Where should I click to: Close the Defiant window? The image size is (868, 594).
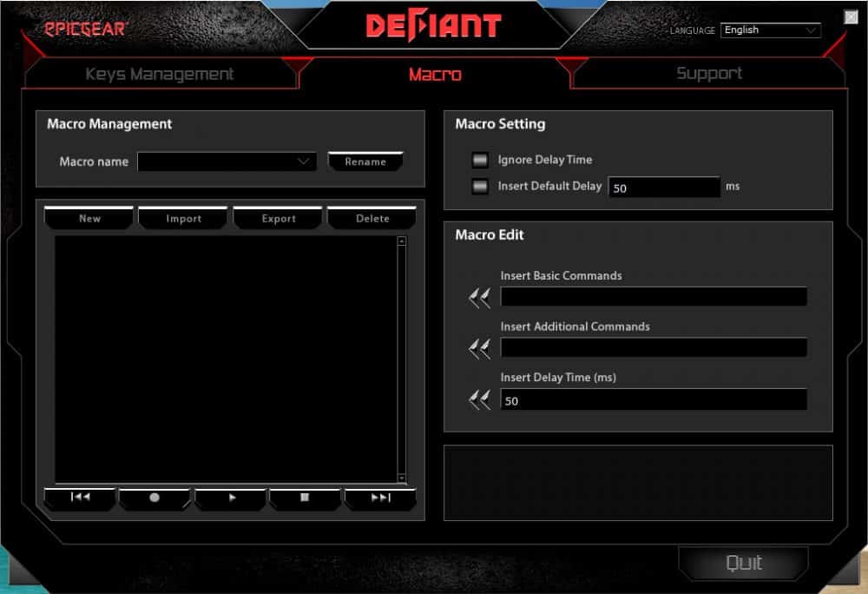click(x=851, y=17)
